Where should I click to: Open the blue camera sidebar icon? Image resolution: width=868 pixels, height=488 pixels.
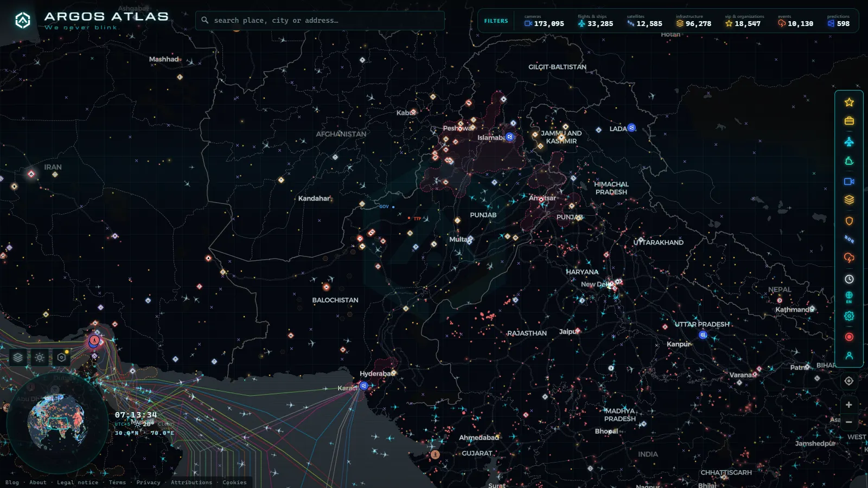[x=849, y=181]
